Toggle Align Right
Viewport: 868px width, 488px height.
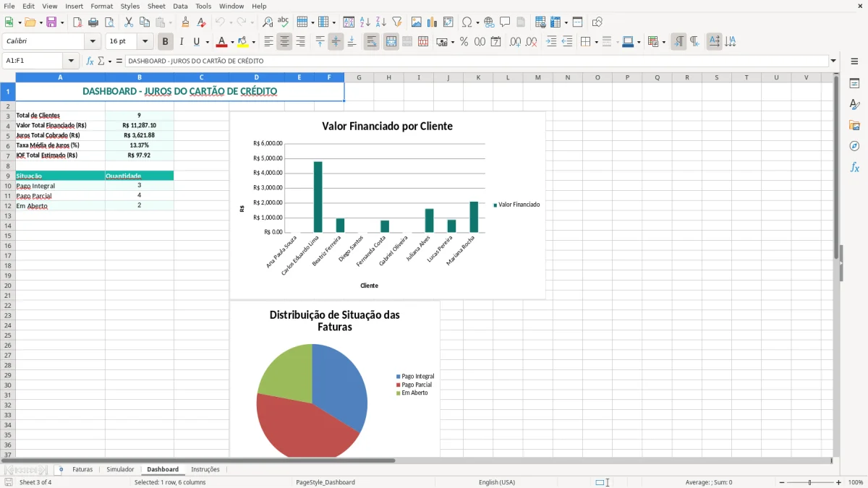300,42
